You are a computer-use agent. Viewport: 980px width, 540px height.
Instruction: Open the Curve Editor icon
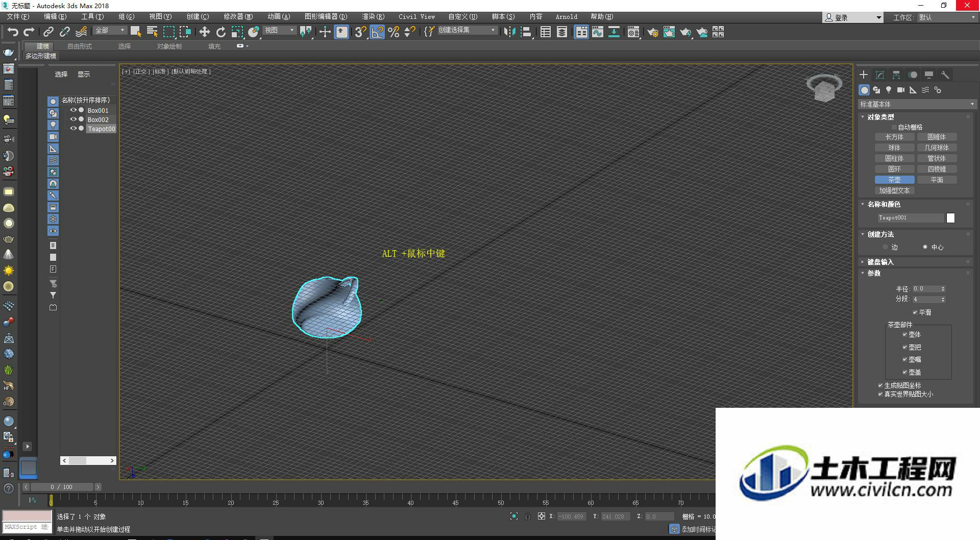(x=598, y=32)
